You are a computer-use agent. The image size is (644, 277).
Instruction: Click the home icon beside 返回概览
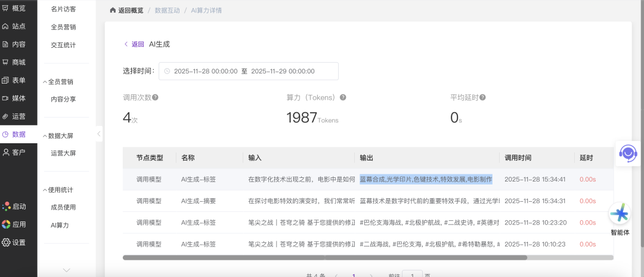point(113,10)
